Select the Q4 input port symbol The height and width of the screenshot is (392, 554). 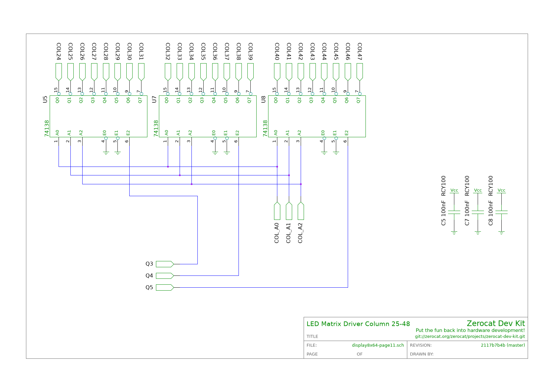tap(165, 276)
